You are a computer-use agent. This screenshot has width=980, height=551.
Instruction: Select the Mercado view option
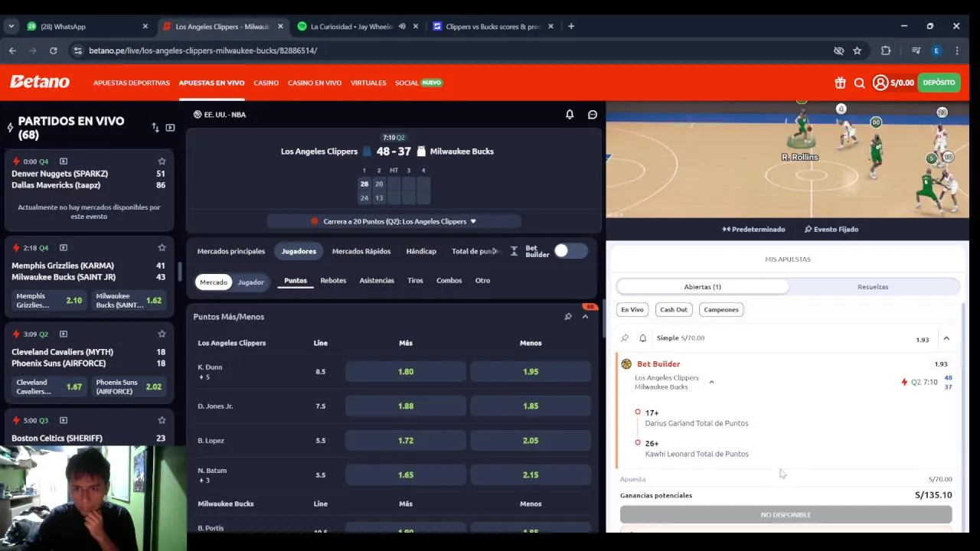point(214,282)
